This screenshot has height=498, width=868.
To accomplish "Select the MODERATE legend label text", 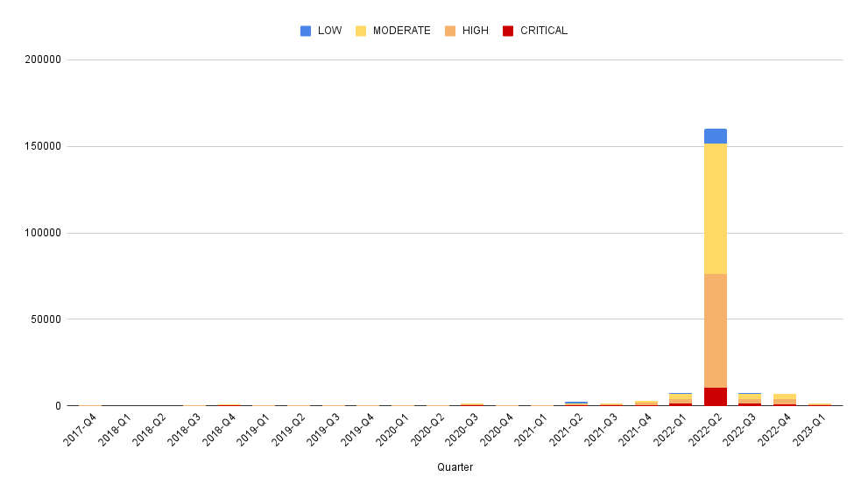I will click(x=401, y=31).
